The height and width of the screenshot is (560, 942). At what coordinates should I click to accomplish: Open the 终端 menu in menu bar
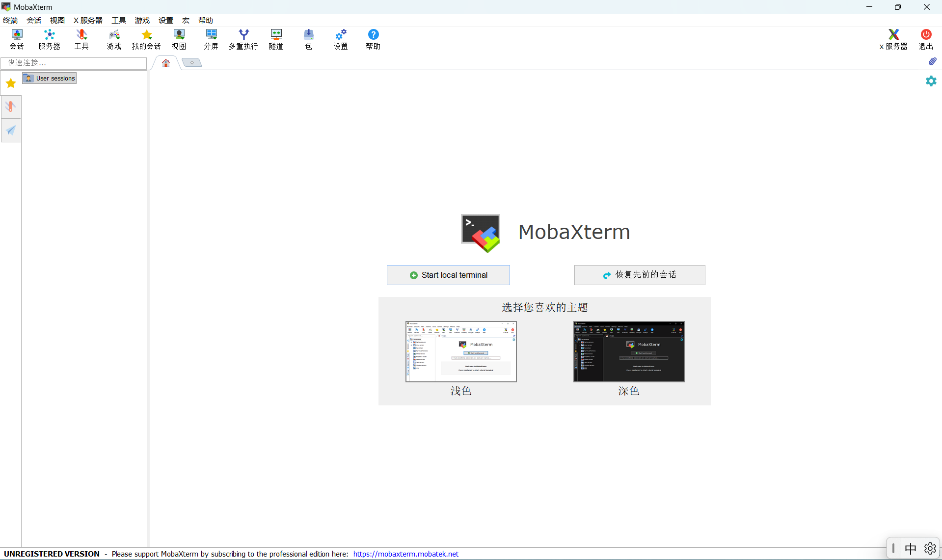point(10,20)
